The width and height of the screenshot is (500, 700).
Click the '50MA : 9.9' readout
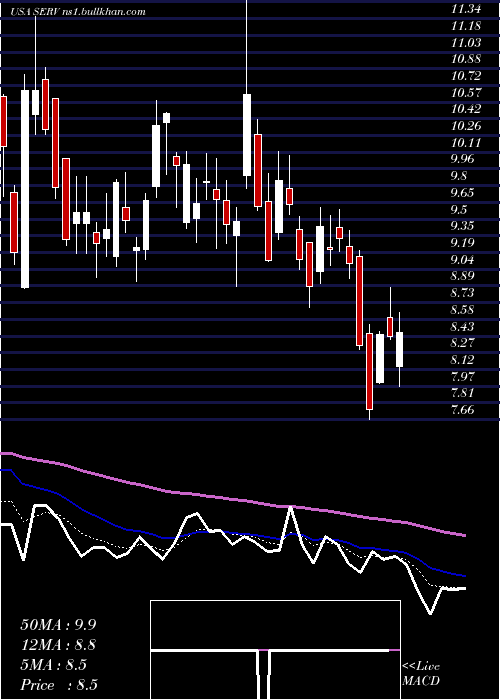click(x=58, y=625)
